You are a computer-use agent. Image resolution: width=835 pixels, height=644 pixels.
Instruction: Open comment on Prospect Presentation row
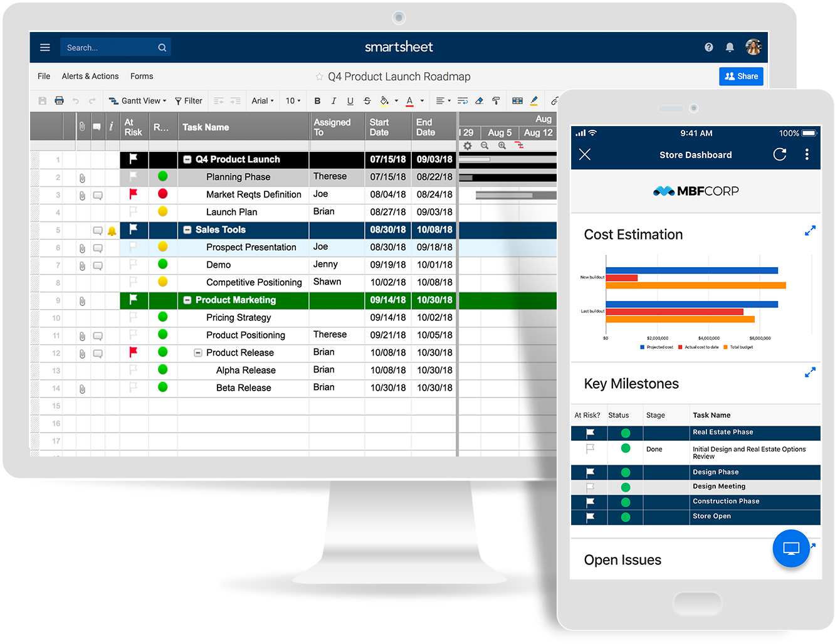pos(98,248)
